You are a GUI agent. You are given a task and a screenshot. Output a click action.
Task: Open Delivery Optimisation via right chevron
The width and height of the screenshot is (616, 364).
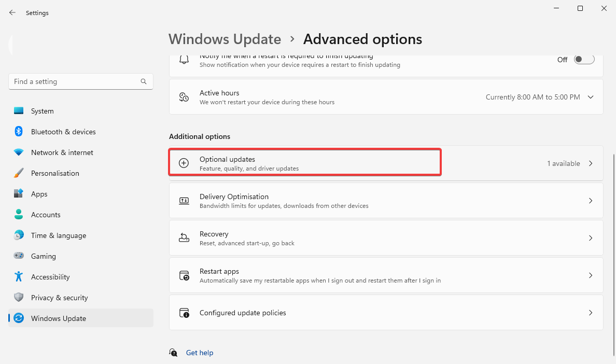click(590, 201)
